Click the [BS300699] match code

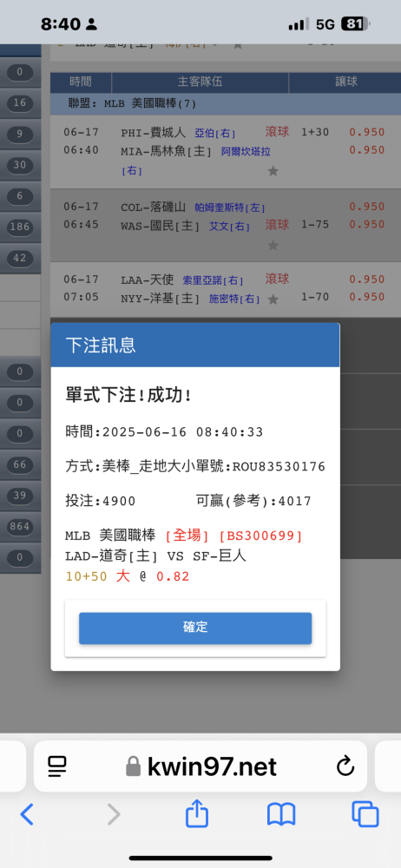coord(261,536)
